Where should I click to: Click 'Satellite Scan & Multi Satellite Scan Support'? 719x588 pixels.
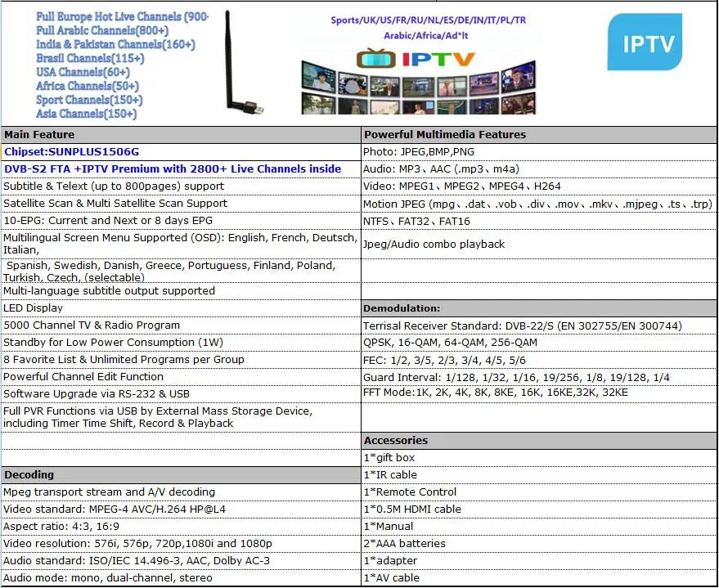pos(181,204)
